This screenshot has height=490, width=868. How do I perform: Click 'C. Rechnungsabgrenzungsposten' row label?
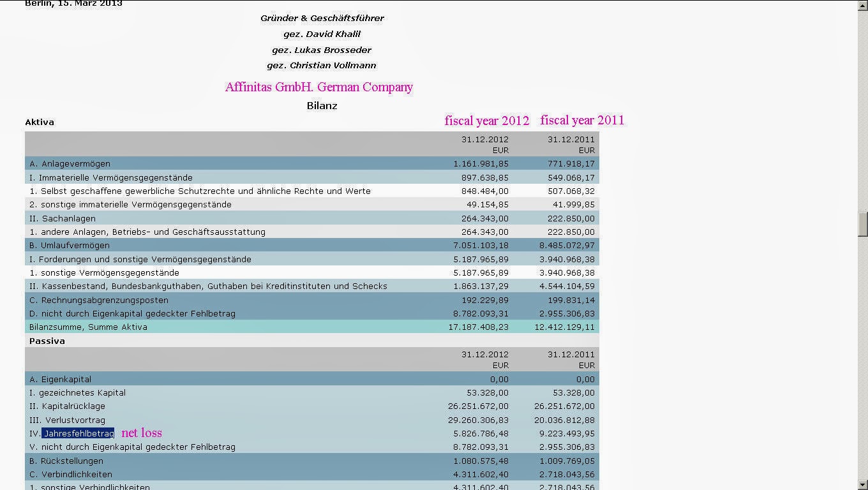(99, 300)
